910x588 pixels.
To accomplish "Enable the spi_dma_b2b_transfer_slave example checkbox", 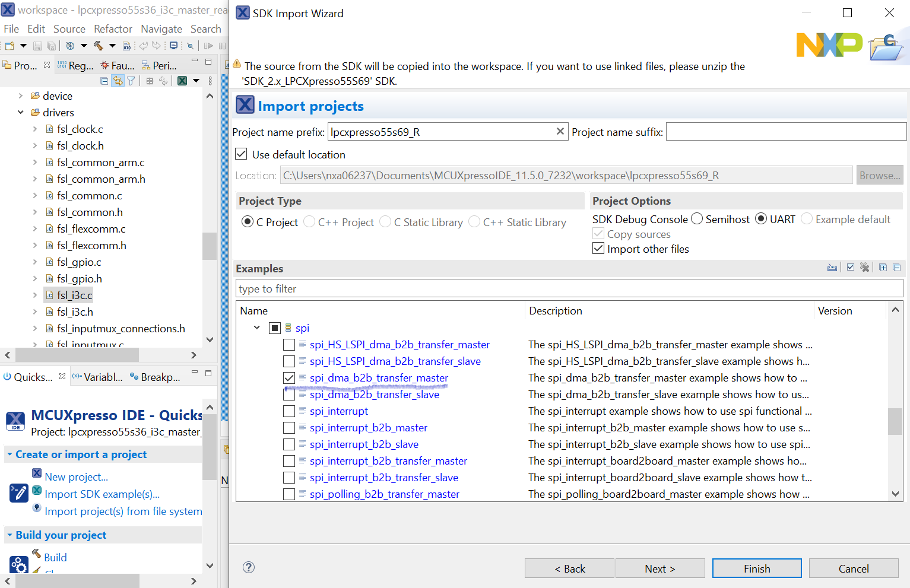I will tap(289, 394).
